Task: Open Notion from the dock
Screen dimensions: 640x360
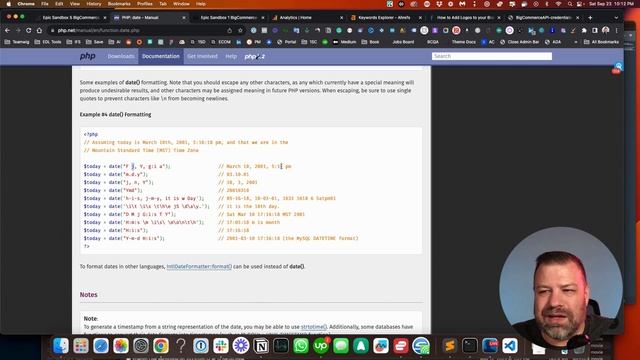Action: [261, 346]
